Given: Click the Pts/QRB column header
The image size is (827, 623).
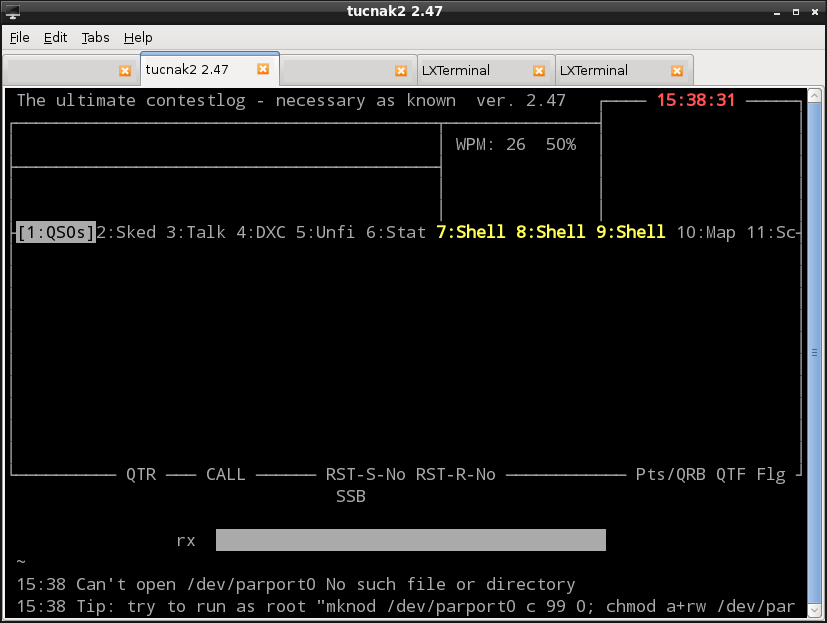Looking at the screenshot, I should (670, 474).
